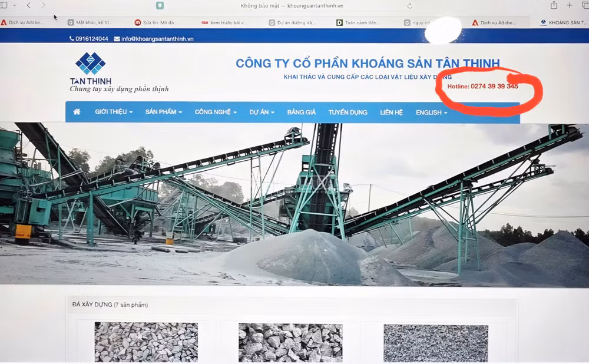Toggle Safari sidebar icon
The width and height of the screenshot is (589, 364).
tap(4, 5)
